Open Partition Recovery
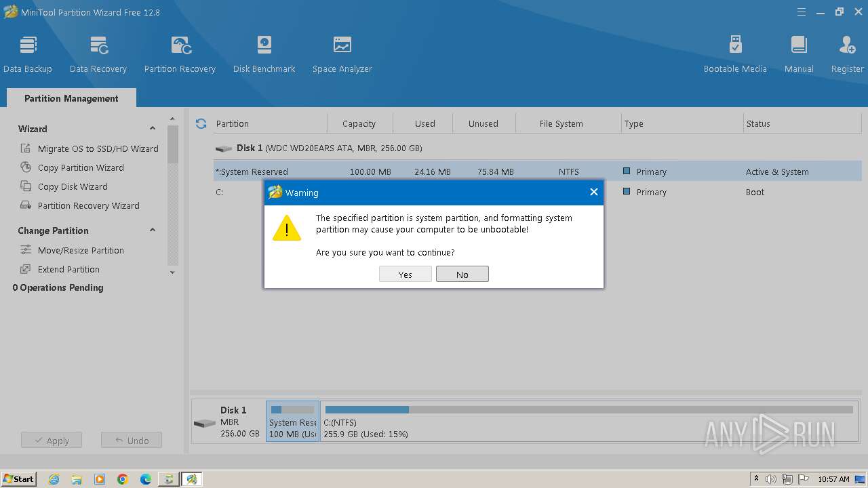868x488 pixels. click(x=180, y=54)
